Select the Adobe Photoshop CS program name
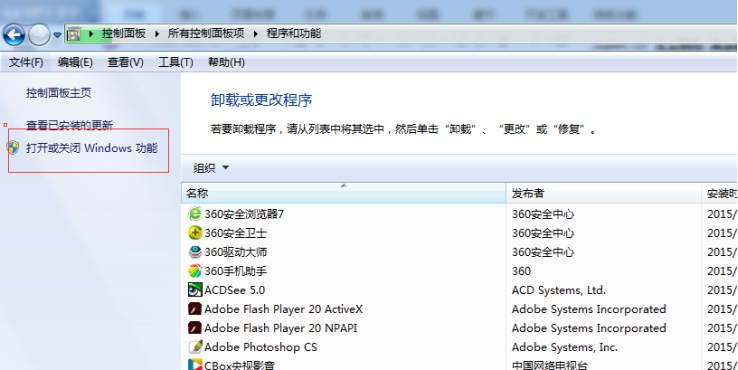738x370 pixels. tap(261, 347)
